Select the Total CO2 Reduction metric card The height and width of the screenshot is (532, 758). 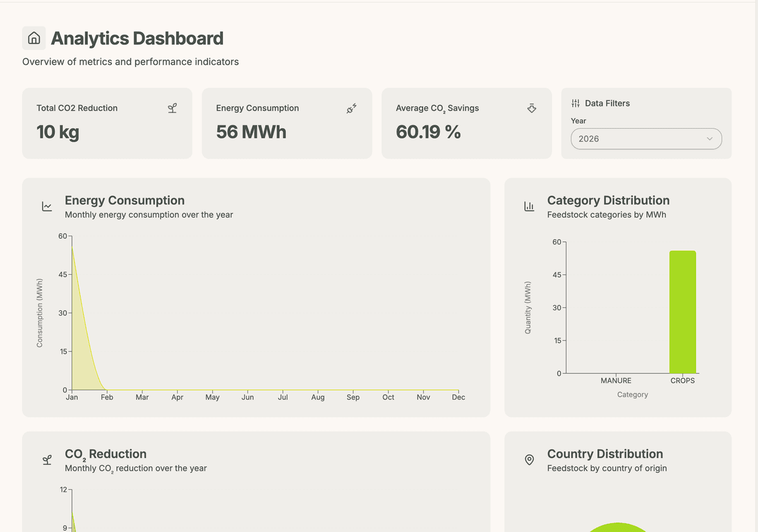click(x=107, y=123)
